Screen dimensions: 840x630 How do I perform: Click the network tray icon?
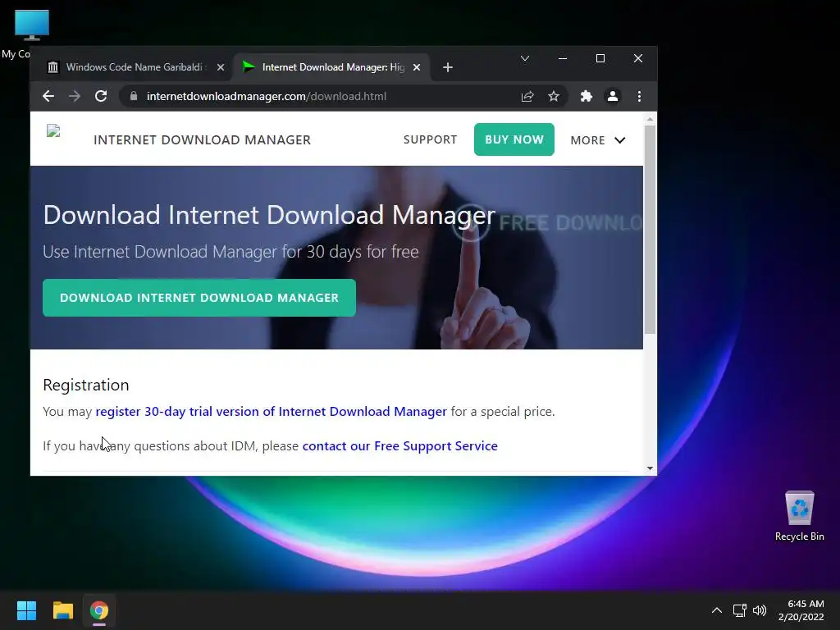click(x=740, y=610)
